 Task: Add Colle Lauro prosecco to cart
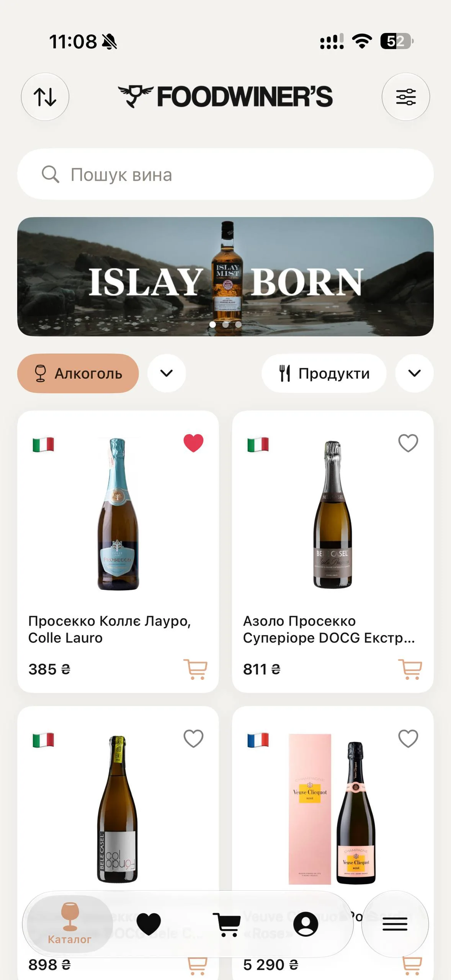pyautogui.click(x=195, y=669)
